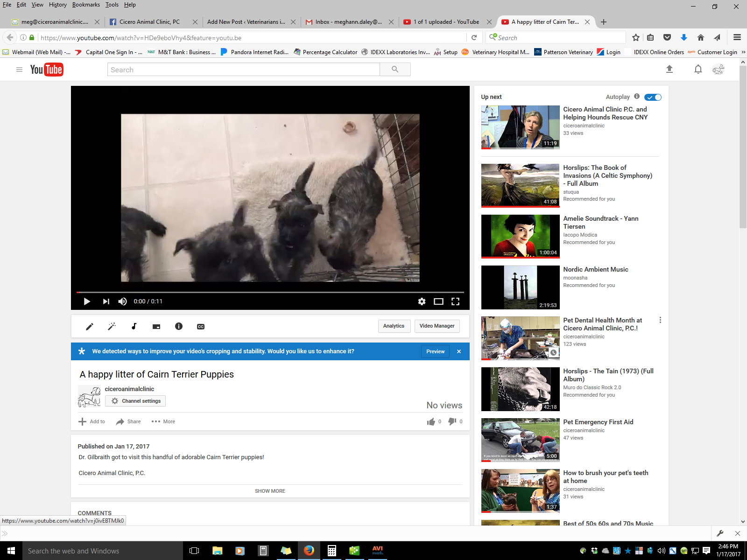This screenshot has width=747, height=560.
Task: Expand the More actions menu
Action: 163,421
